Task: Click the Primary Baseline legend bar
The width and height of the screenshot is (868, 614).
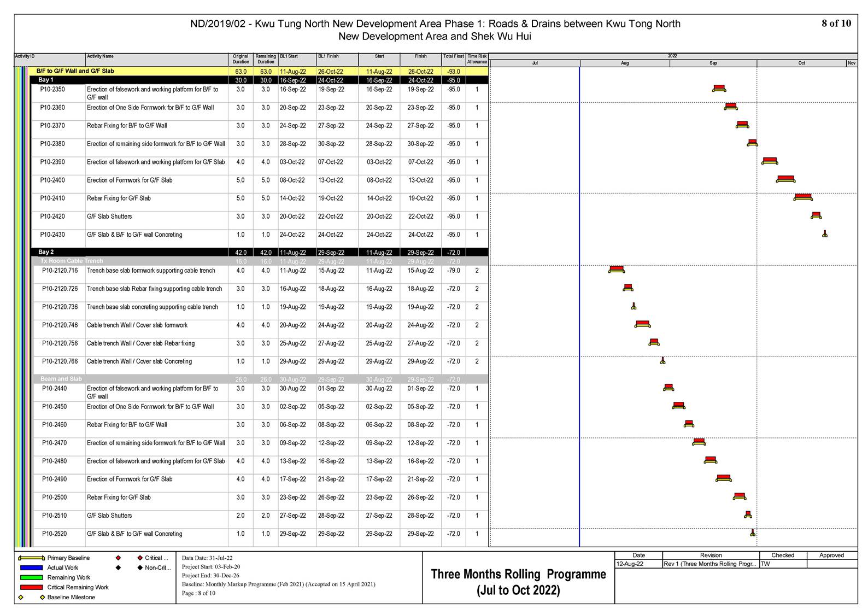Action: 32,558
